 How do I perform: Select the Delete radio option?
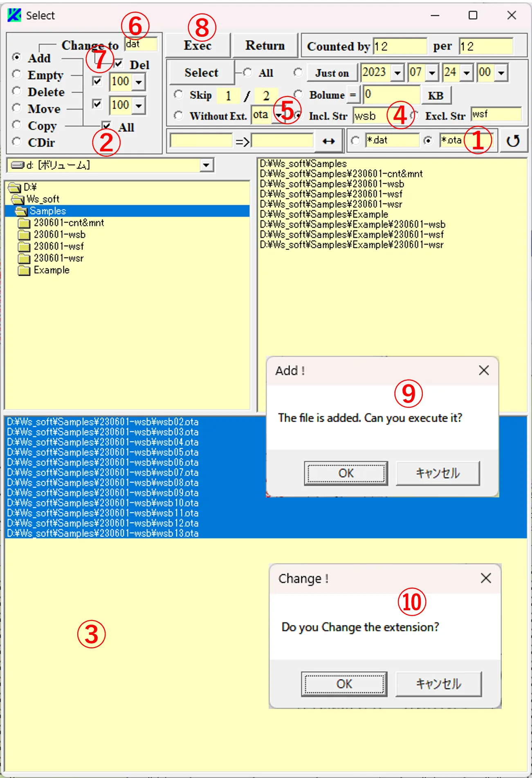[x=17, y=91]
